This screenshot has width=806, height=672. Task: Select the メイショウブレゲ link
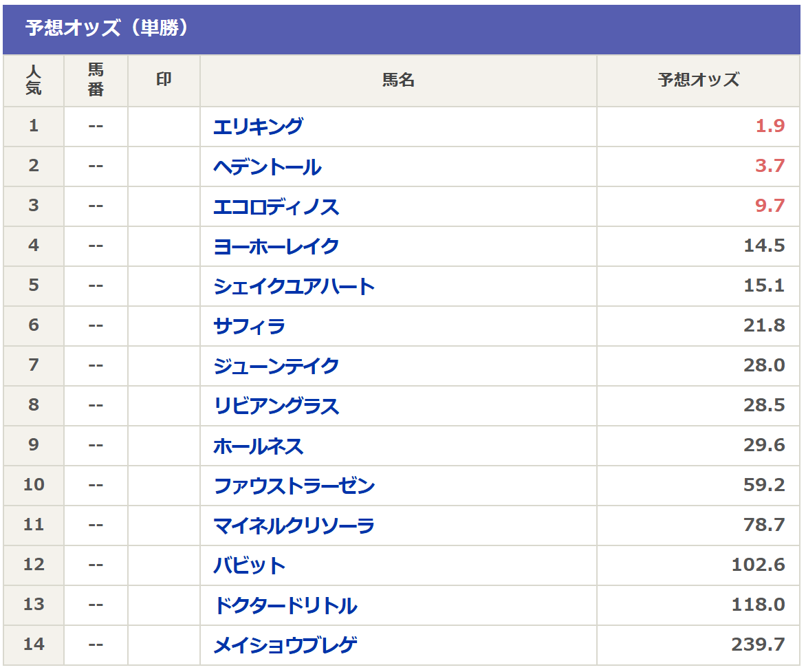point(285,645)
